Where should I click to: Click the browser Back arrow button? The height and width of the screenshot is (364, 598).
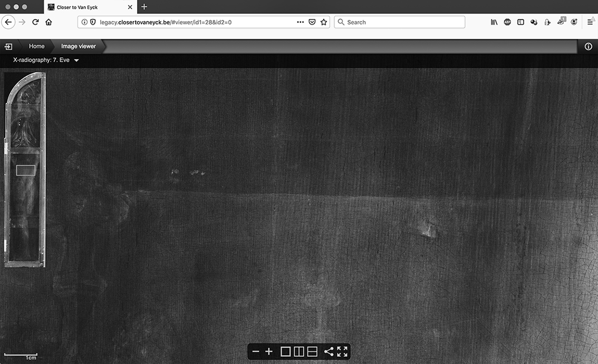(8, 22)
